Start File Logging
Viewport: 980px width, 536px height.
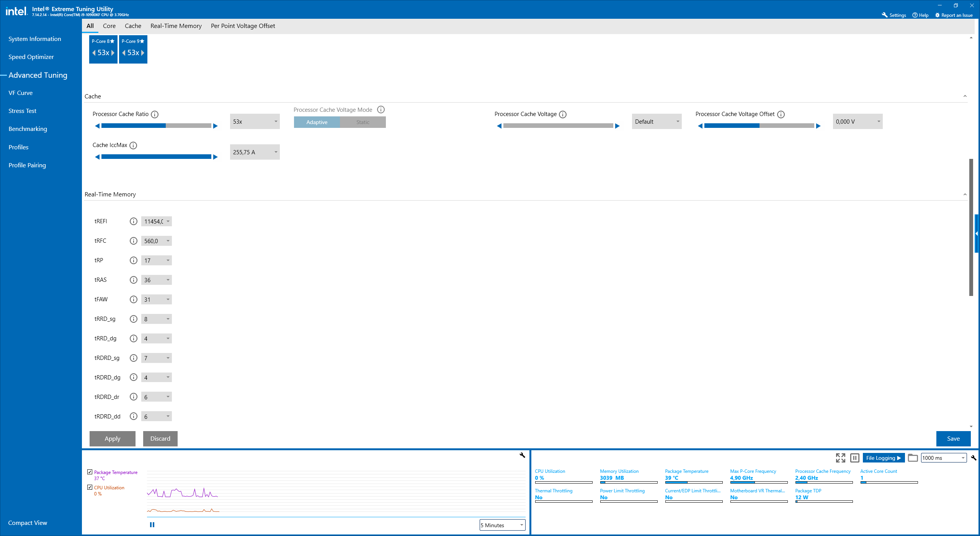click(882, 458)
